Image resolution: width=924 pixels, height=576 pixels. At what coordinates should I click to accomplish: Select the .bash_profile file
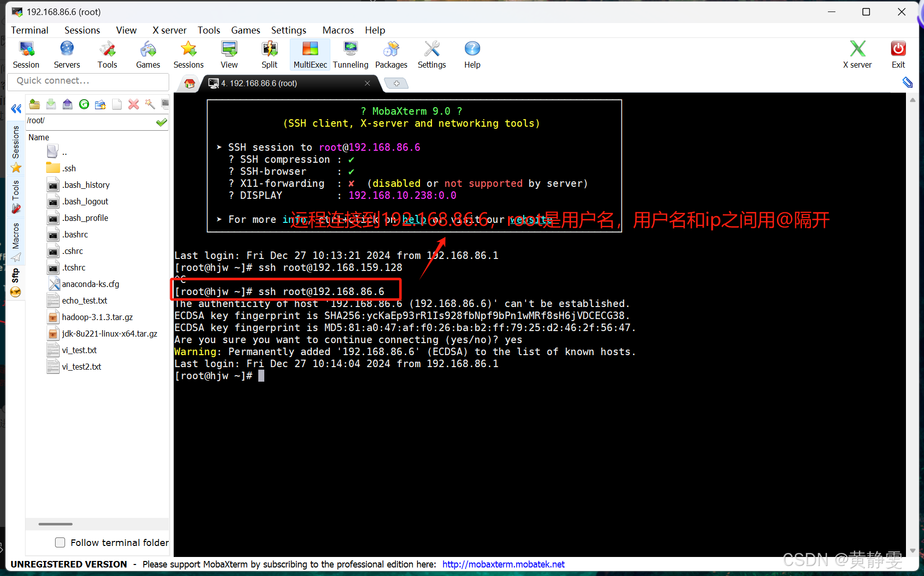click(x=78, y=218)
